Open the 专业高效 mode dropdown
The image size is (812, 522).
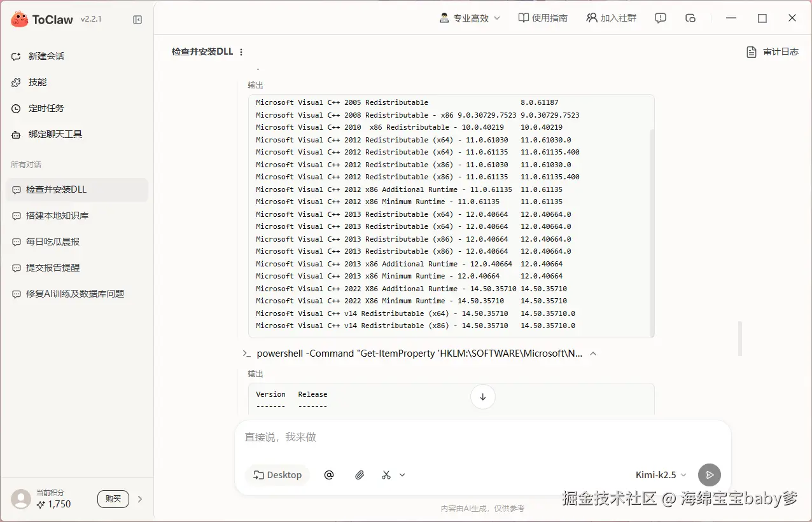[x=470, y=18]
